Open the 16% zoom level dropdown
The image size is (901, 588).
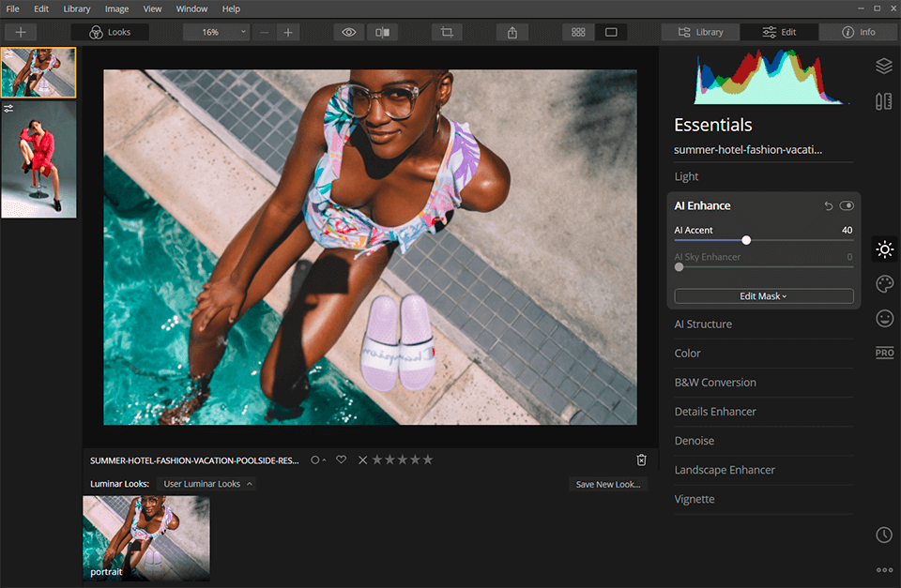(216, 32)
